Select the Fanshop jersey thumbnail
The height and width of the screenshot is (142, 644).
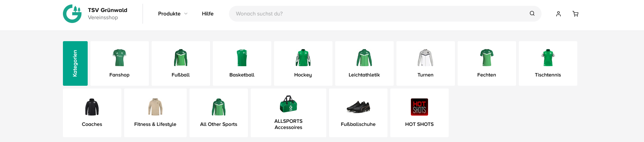pos(119,58)
